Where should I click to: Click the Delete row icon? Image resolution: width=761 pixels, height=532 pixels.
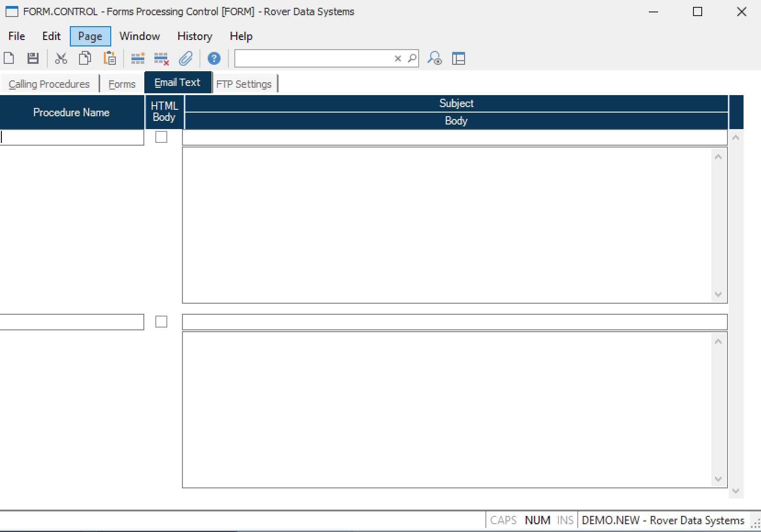pos(161,58)
